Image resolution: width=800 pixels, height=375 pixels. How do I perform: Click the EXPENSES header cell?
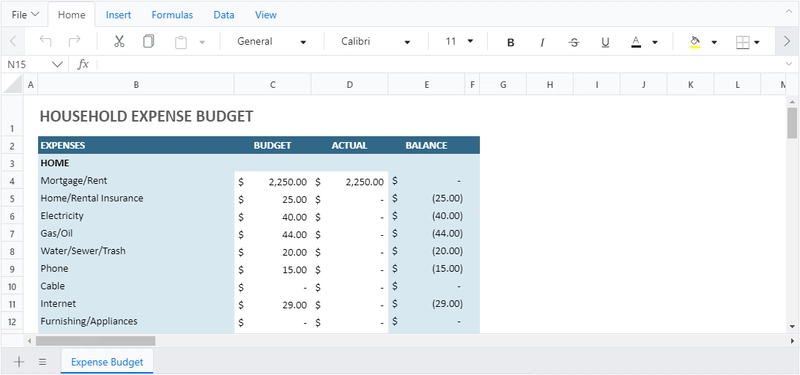(136, 145)
